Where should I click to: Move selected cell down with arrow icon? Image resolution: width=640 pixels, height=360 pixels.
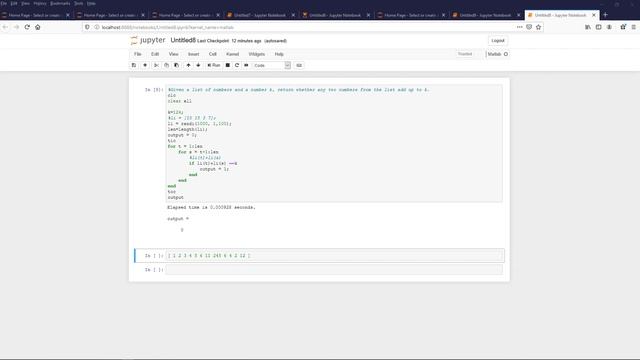pos(198,65)
